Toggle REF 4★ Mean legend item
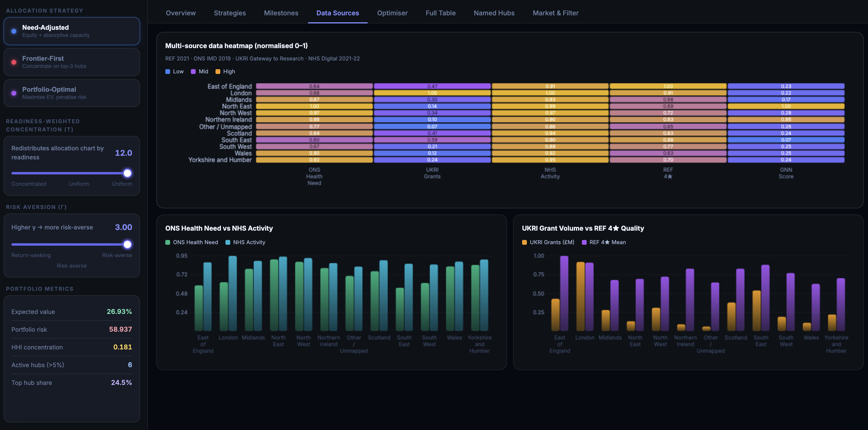The image size is (868, 430). coord(604,242)
